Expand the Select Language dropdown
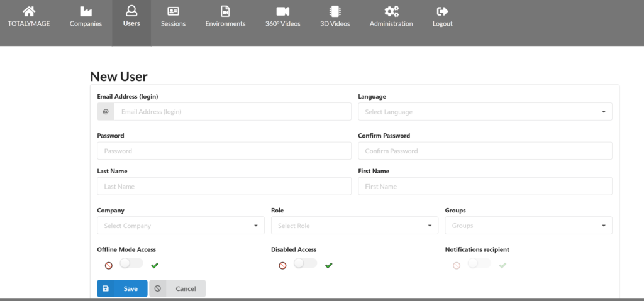This screenshot has width=644, height=301. 485,112
